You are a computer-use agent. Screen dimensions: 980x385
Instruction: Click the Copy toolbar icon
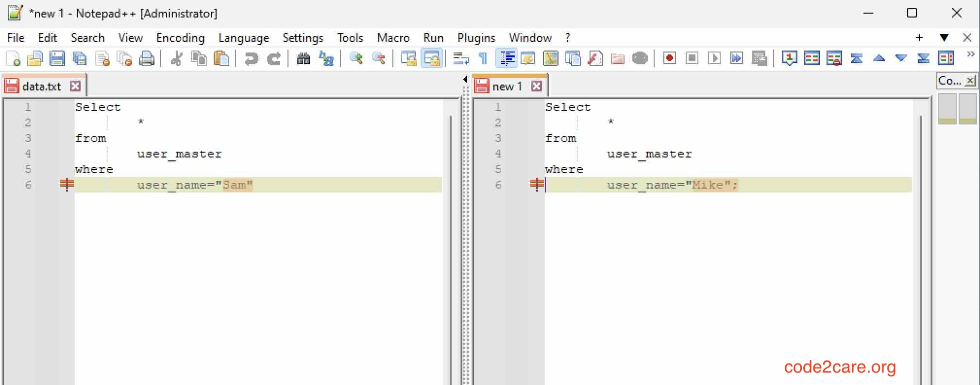point(199,59)
